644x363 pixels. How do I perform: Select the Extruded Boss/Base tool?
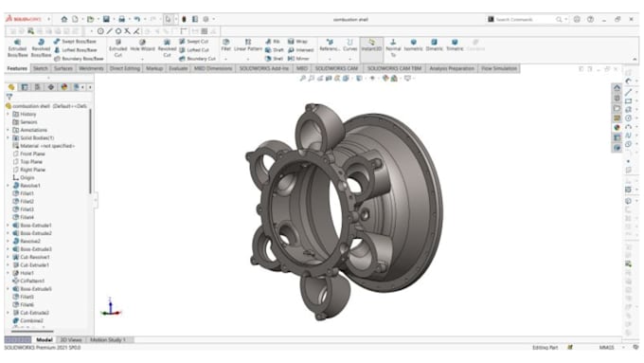[x=17, y=48]
